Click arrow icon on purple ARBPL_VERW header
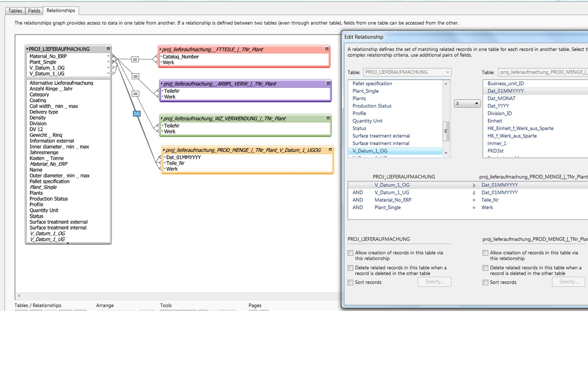This screenshot has width=588, height=392. [x=161, y=84]
